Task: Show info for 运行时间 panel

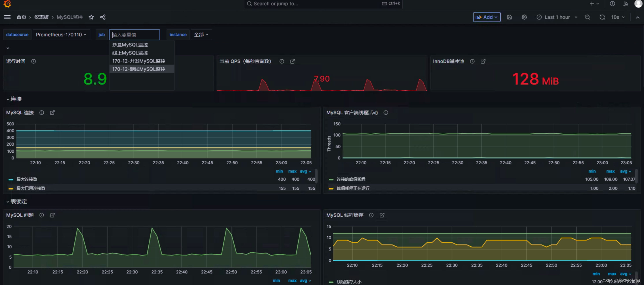Action: tap(33, 61)
